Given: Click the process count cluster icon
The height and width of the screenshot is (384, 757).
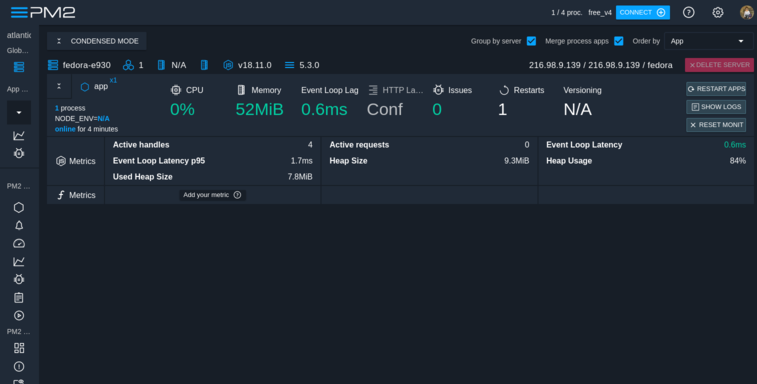Looking at the screenshot, I should (128, 65).
